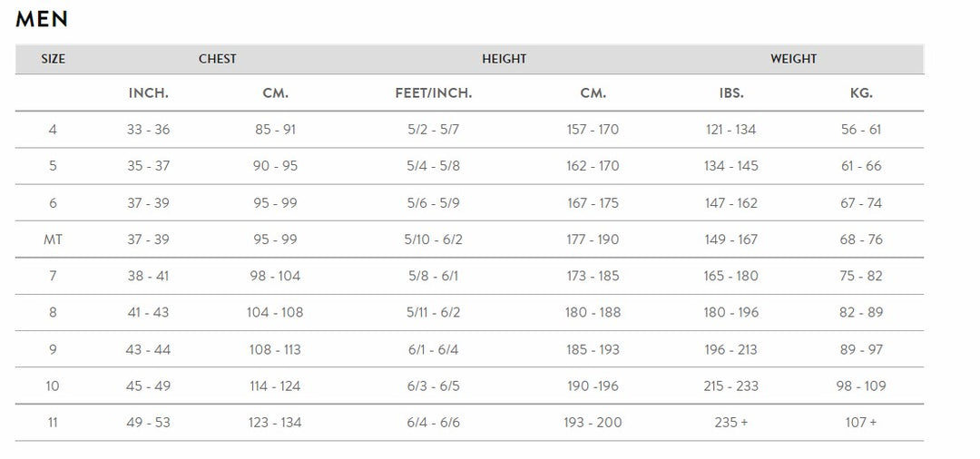Click the HEIGHT column header
This screenshot has width=980, height=459.
click(505, 59)
